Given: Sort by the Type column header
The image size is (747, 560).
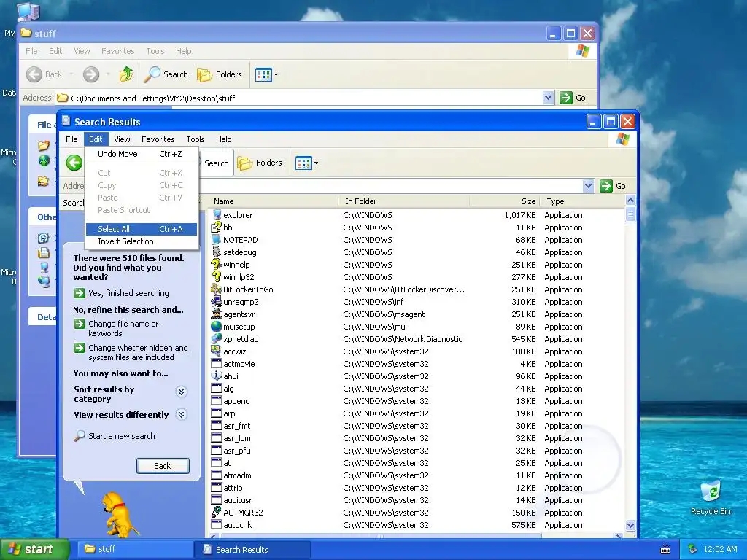Looking at the screenshot, I should (x=582, y=201).
